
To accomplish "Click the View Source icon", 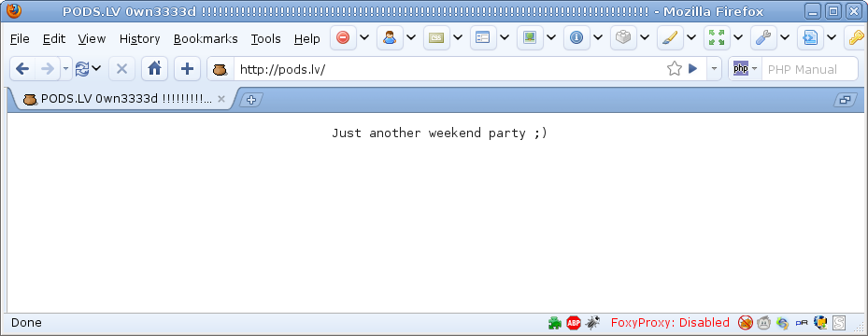I will [810, 37].
